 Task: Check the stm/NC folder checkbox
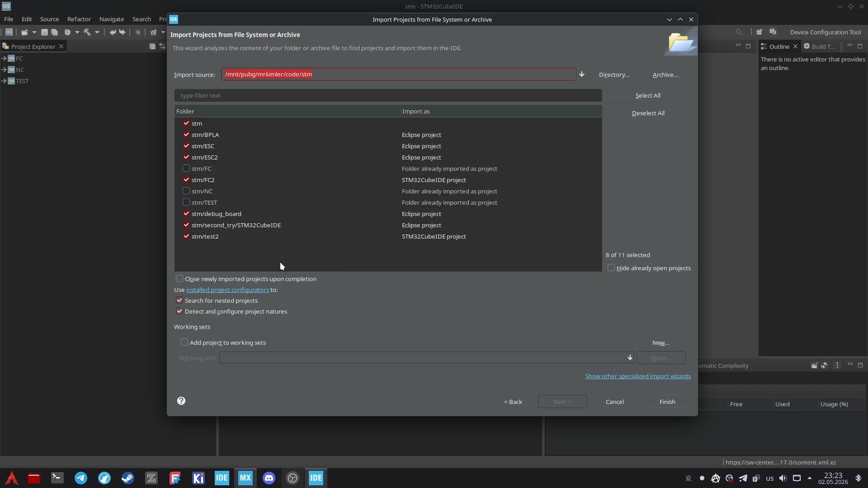pyautogui.click(x=186, y=191)
